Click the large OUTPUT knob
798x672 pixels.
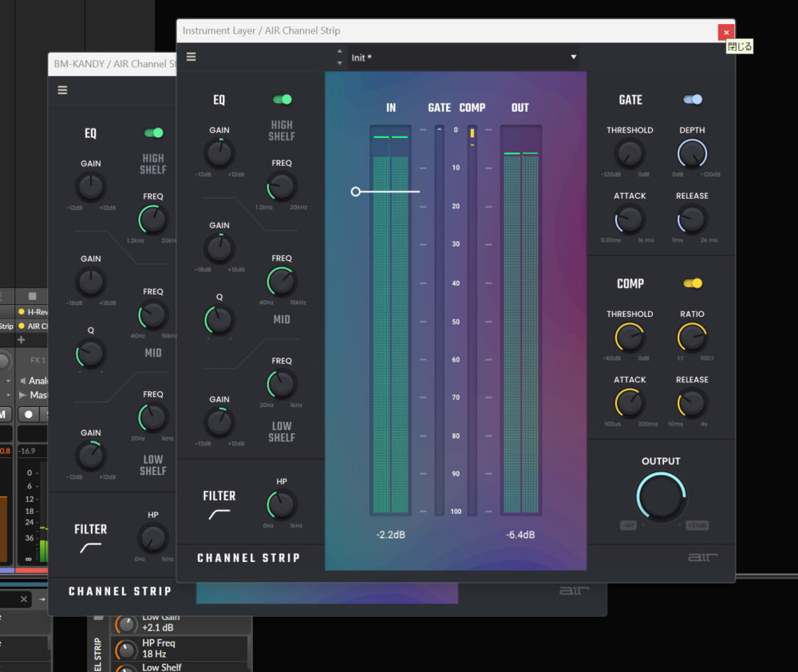[x=661, y=496]
